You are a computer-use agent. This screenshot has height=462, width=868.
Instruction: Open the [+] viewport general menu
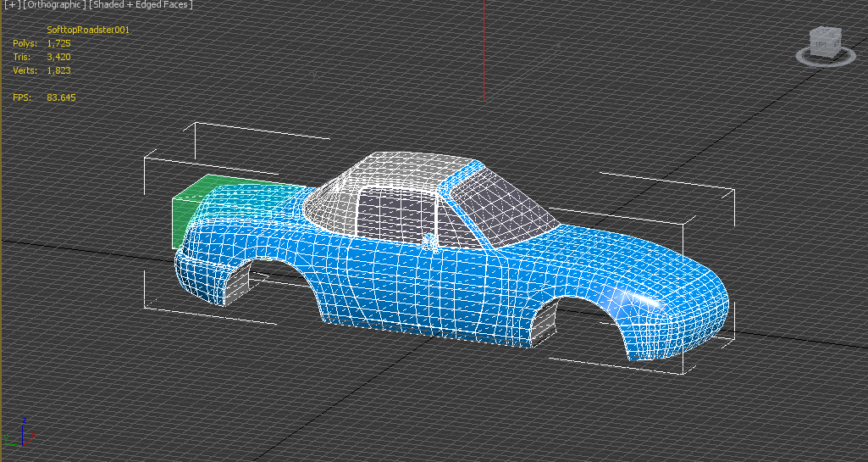(12, 5)
